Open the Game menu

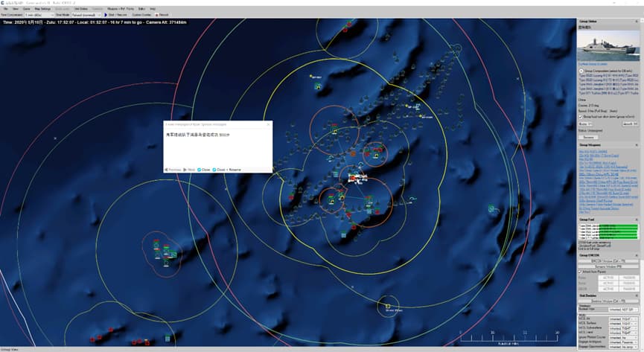pyautogui.click(x=26, y=9)
